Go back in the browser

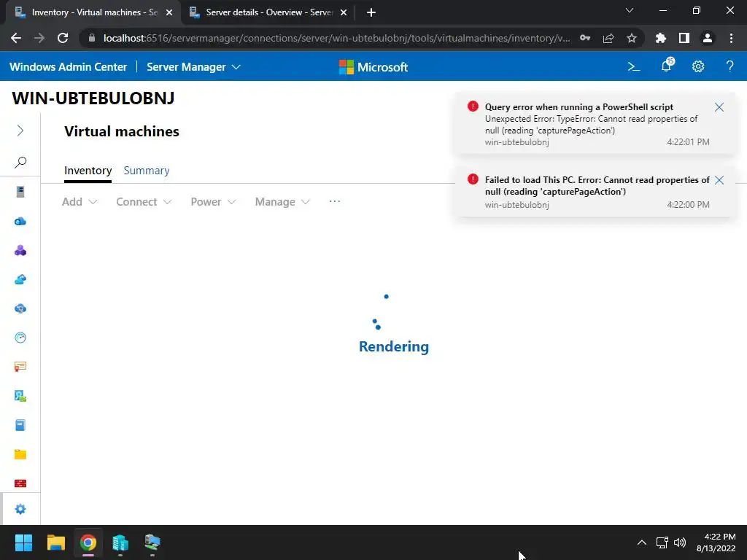tap(16, 38)
